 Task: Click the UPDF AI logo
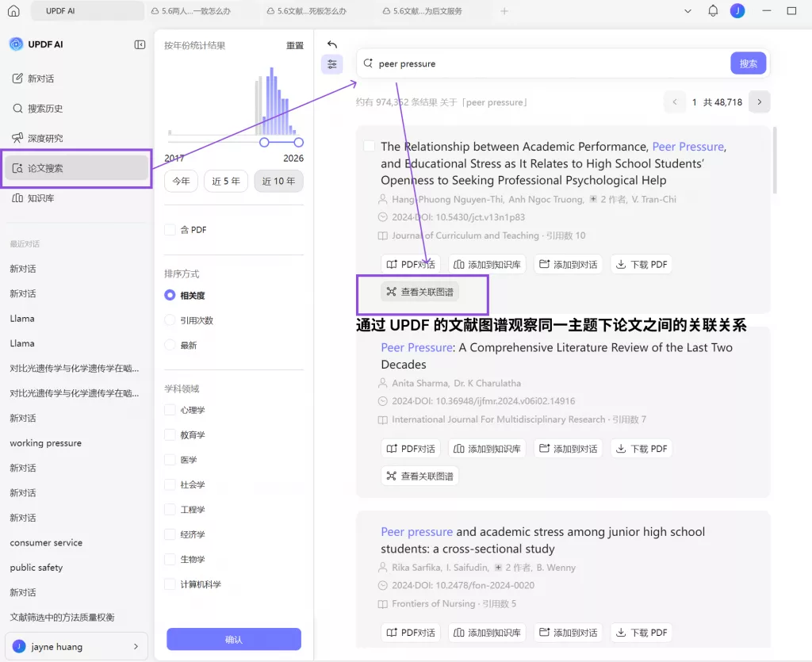17,44
